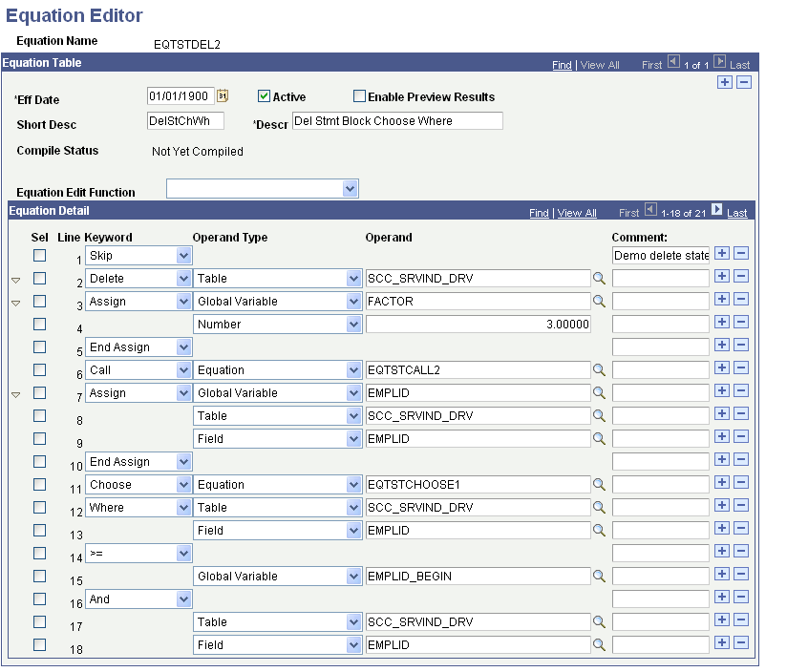Open the lookup for equation EQTSTCALL2
Screen dimensions: 787x672
click(x=600, y=369)
